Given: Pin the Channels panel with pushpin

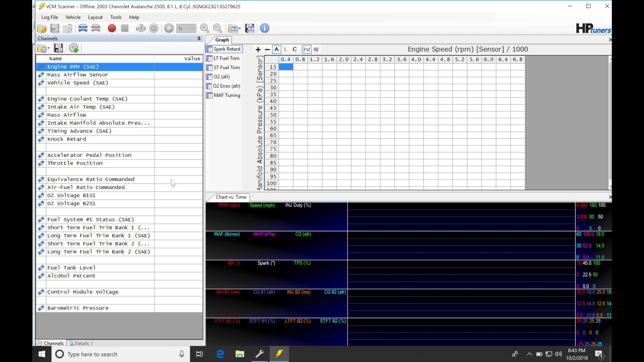Looking at the screenshot, I should pos(199,39).
